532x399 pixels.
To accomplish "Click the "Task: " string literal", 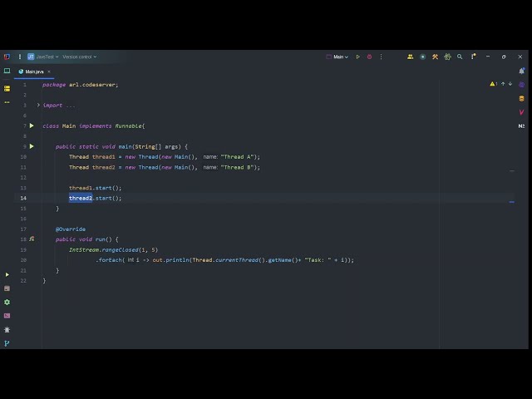I will [x=318, y=260].
